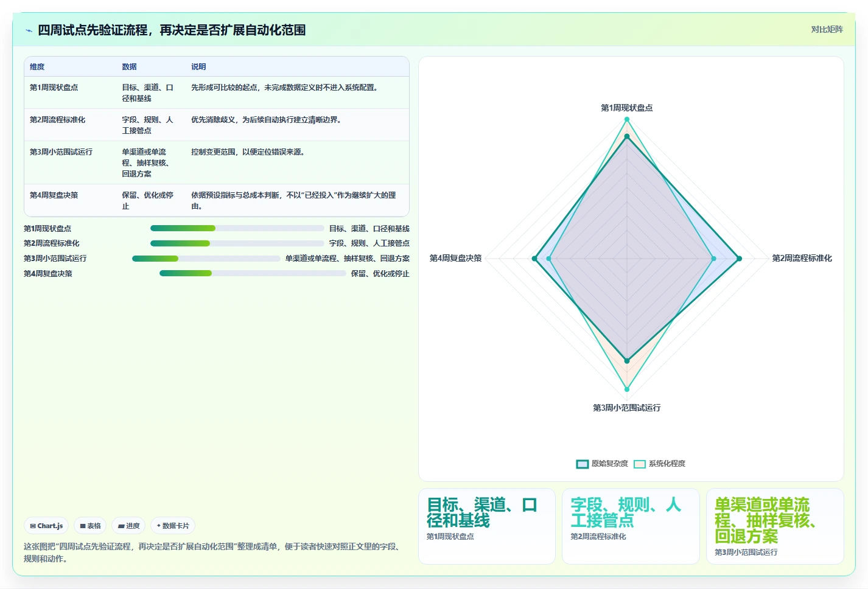This screenshot has height=589, width=868.
Task: Click the bottom light-teal radar point on 第3周 axis
Action: click(627, 389)
